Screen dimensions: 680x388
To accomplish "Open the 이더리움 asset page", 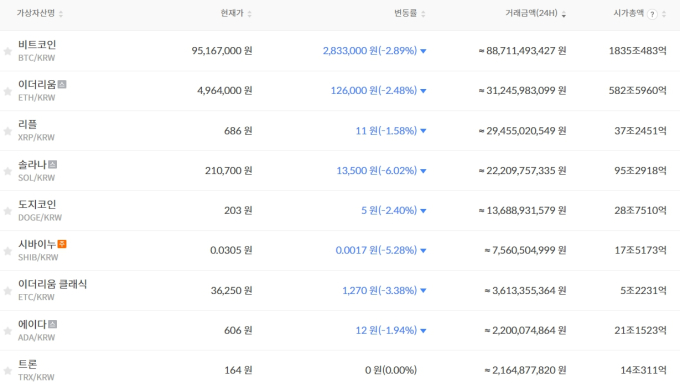I will [37, 85].
